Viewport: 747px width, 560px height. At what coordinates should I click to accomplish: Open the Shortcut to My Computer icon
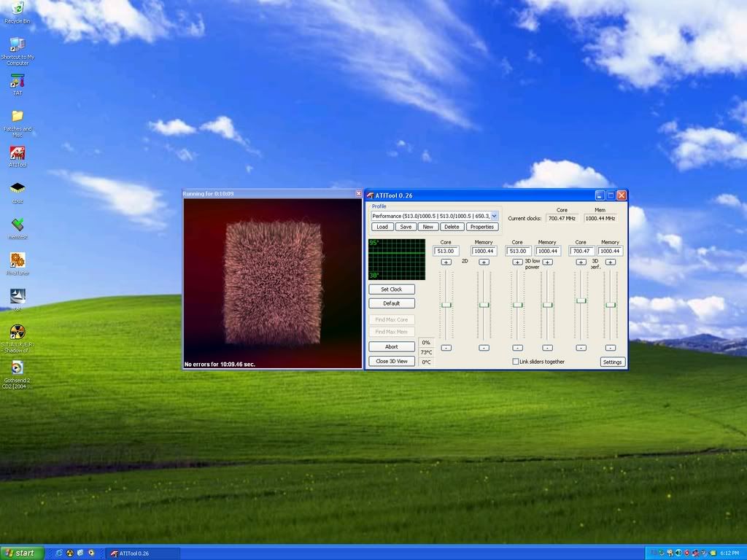[x=18, y=51]
